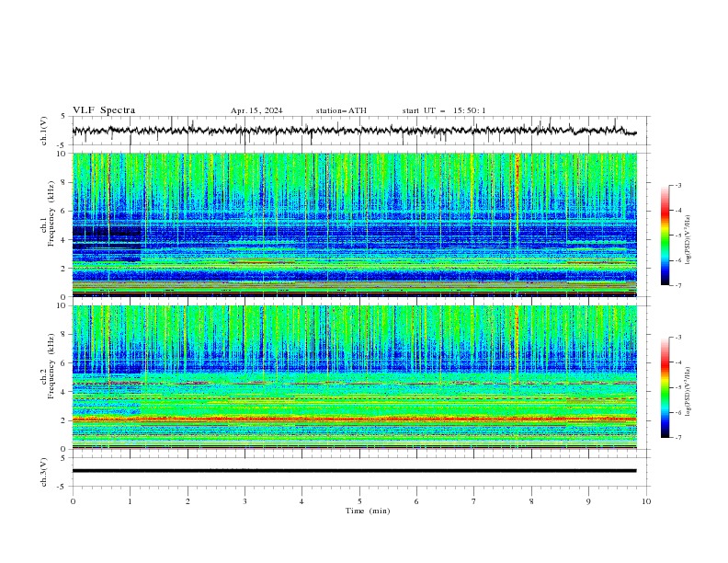This screenshot has height=563, width=728.
Task: Click the "-3" tick on ch.1 colorbar
Action: tap(677, 185)
